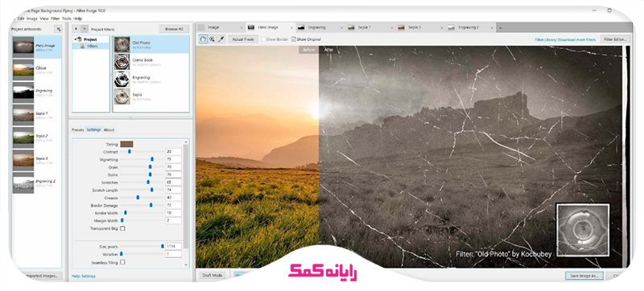The width and height of the screenshot is (644, 291).
Task: Select the Comic Book filter icon
Action: click(122, 62)
